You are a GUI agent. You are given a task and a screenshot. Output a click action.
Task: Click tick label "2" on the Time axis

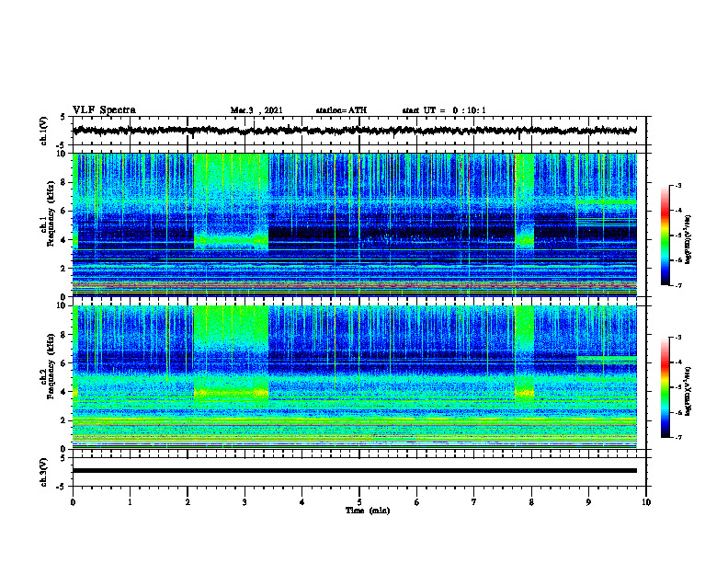pos(188,502)
